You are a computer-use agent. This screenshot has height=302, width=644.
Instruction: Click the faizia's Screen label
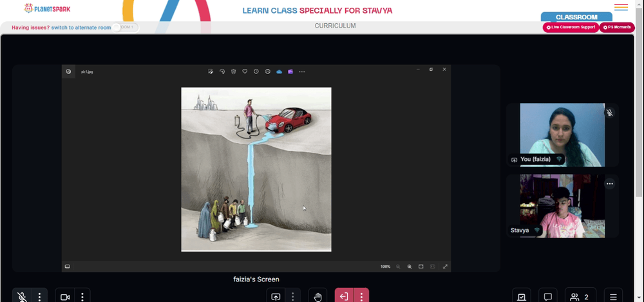(x=256, y=279)
